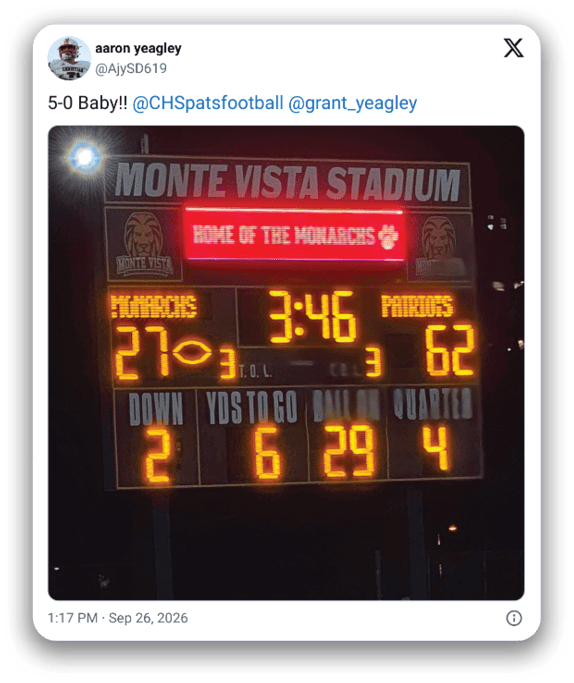Click the Home of the Monarchs banner
This screenshot has width=574, height=683.
pos(295,235)
